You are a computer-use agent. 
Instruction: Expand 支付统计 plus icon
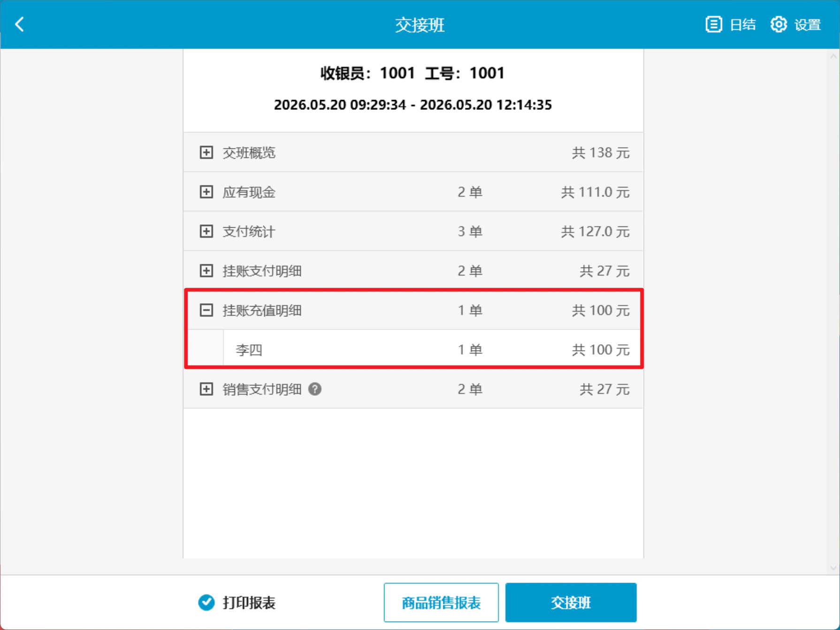pos(206,231)
